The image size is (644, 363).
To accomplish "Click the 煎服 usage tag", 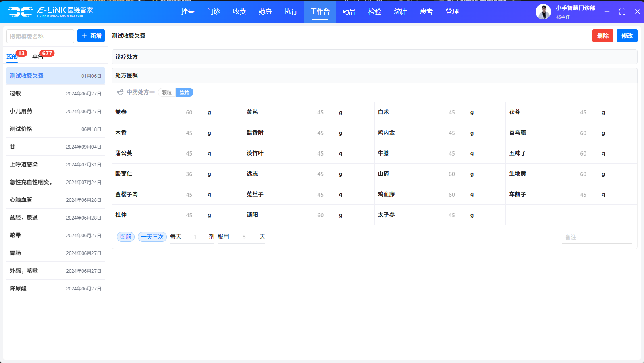I will pyautogui.click(x=126, y=237).
